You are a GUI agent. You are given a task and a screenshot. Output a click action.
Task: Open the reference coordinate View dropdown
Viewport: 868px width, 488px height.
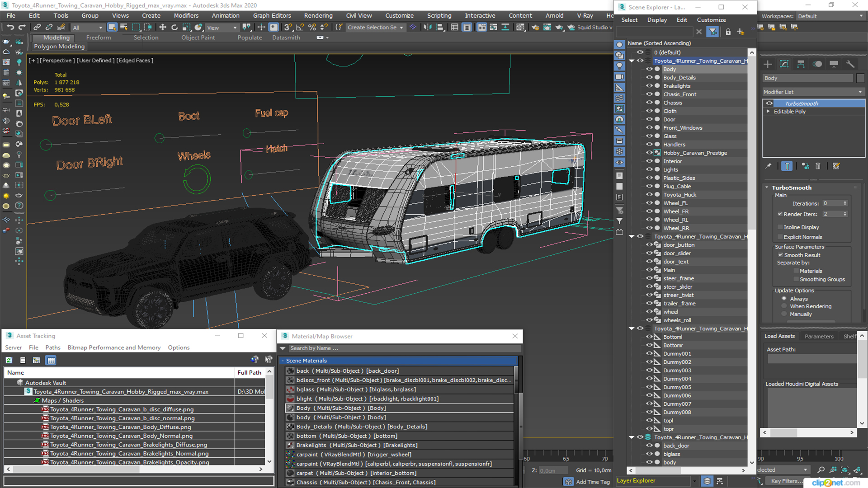222,28
